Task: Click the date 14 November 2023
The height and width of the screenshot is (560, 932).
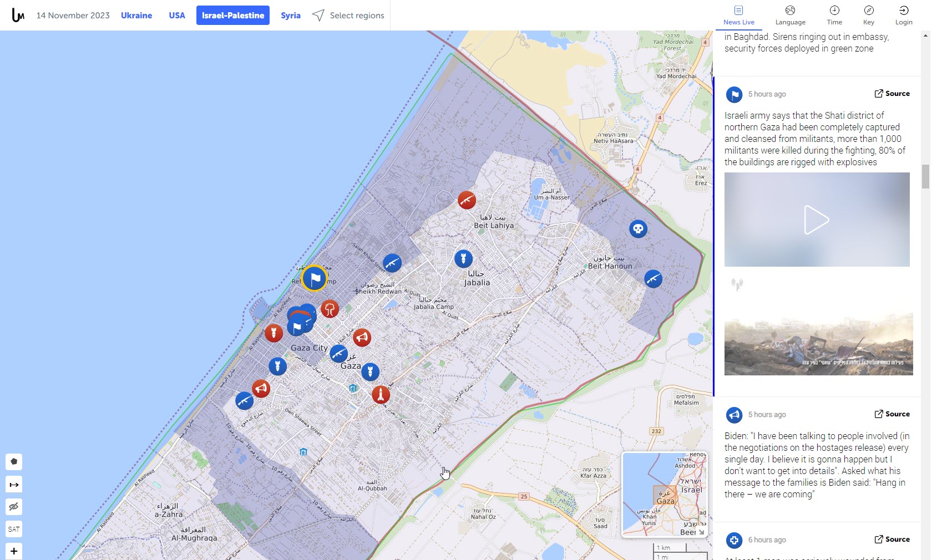Action: pos(73,16)
